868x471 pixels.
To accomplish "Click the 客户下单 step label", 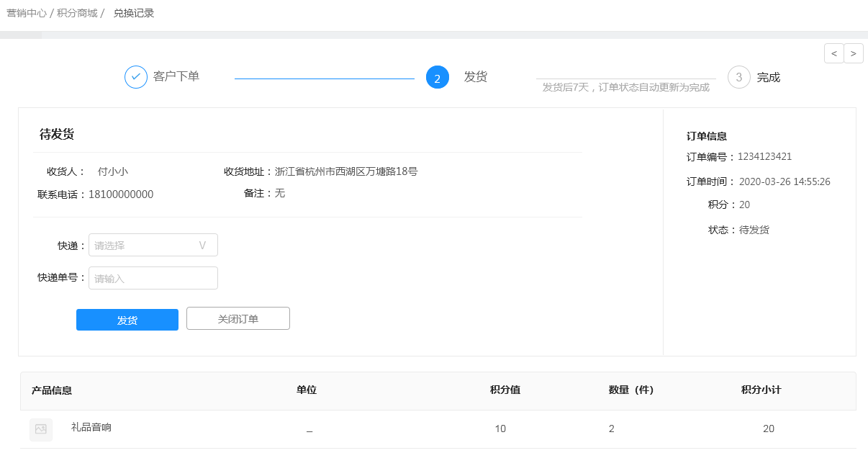I will click(176, 76).
